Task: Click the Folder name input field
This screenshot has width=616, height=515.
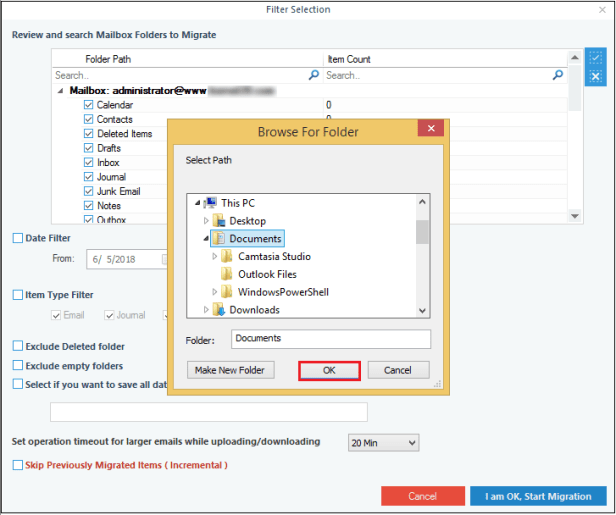Action: pos(330,339)
